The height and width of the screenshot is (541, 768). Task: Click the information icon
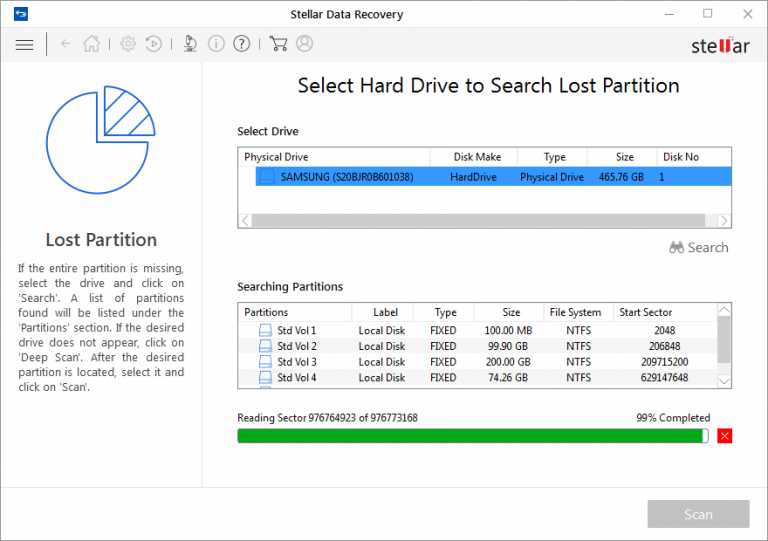click(x=216, y=44)
